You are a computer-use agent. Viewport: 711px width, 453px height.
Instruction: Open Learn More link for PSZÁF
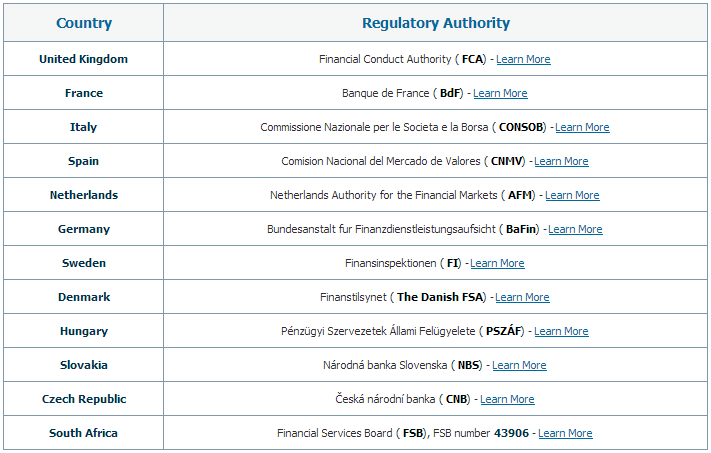point(561,331)
